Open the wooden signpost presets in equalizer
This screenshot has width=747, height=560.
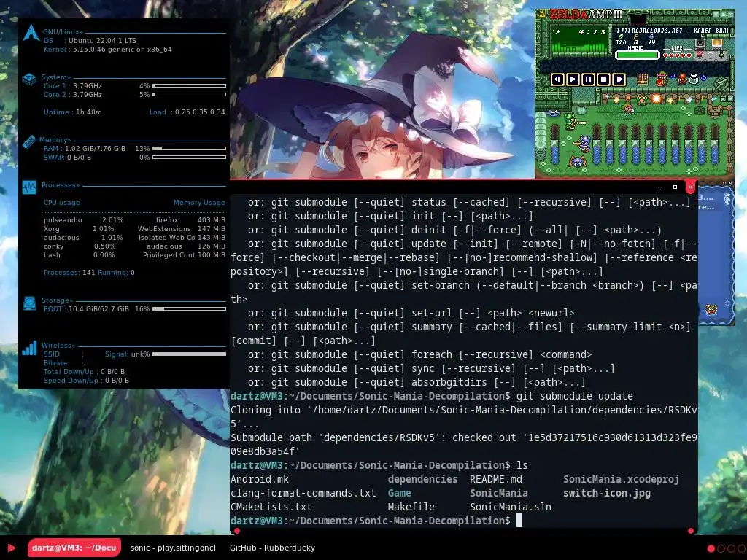point(716,111)
